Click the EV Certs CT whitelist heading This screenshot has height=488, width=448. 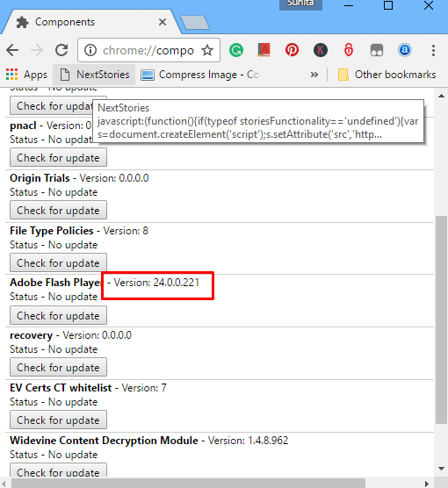click(61, 388)
